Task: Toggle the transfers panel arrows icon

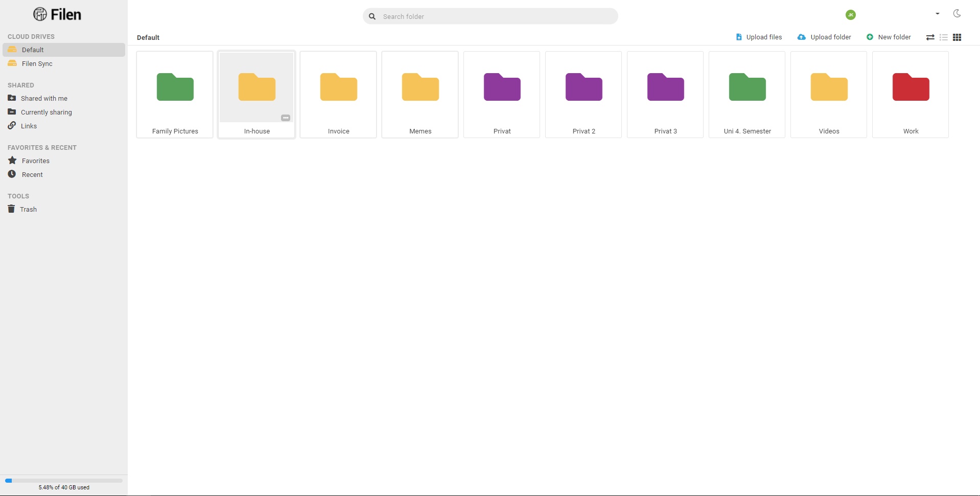Action: pos(930,37)
